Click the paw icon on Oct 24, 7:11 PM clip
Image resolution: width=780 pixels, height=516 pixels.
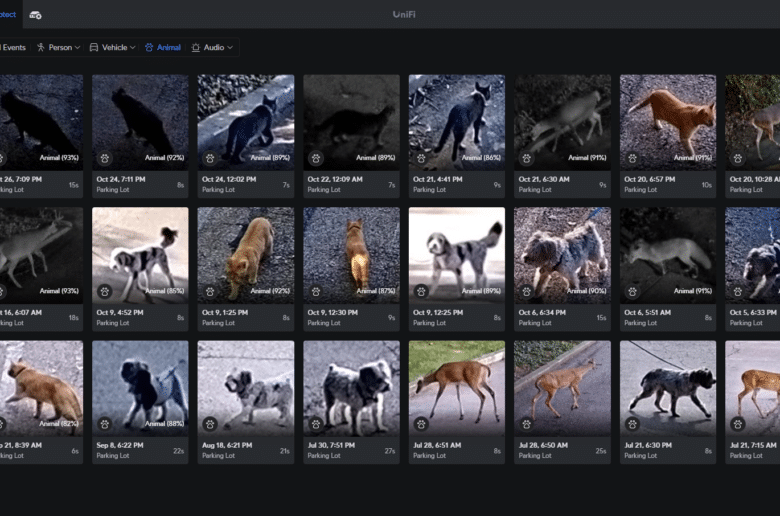tap(104, 158)
